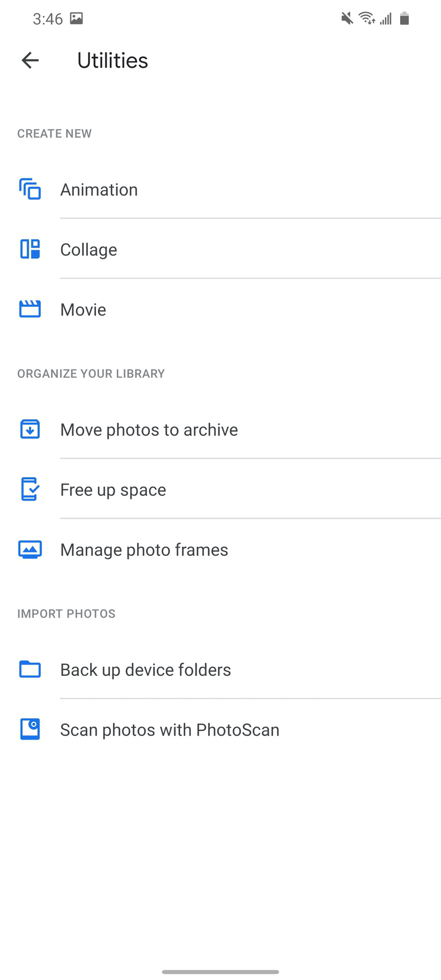The height and width of the screenshot is (980, 441).
Task: Tap the PhotoScan icon
Action: [30, 729]
